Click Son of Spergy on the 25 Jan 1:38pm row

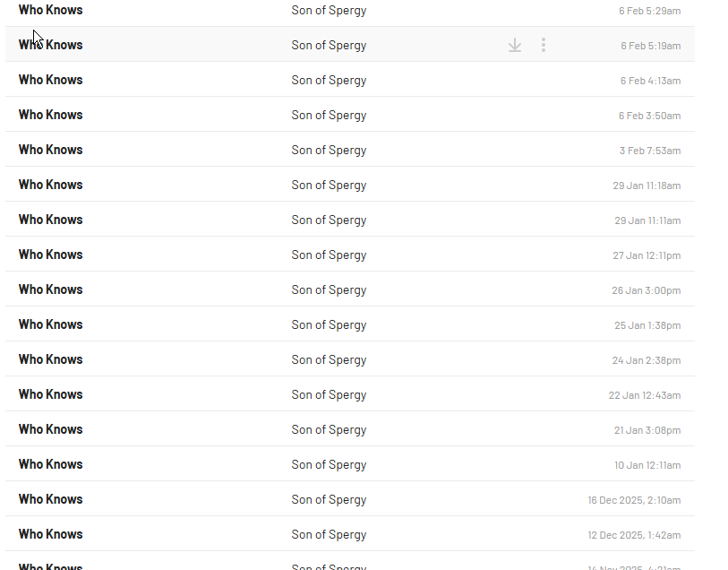(x=329, y=325)
